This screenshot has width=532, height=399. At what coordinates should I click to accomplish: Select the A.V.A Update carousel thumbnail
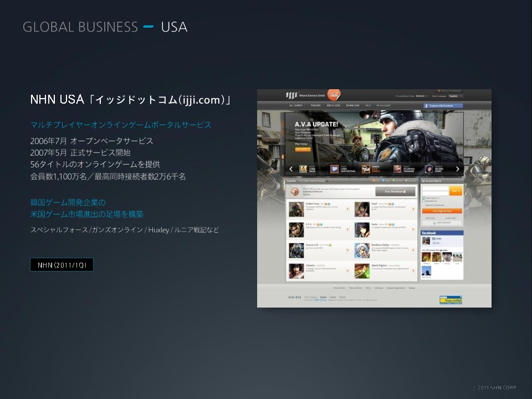coord(366,169)
